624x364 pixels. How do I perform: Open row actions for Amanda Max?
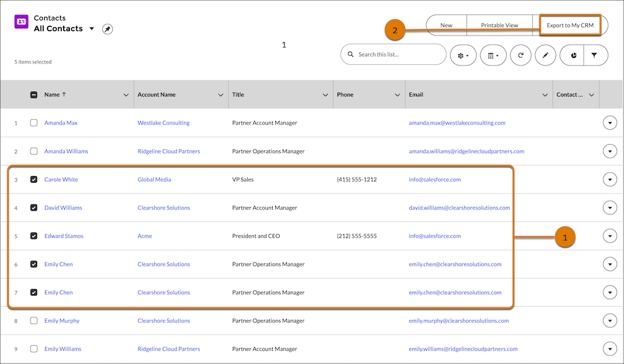(x=610, y=123)
